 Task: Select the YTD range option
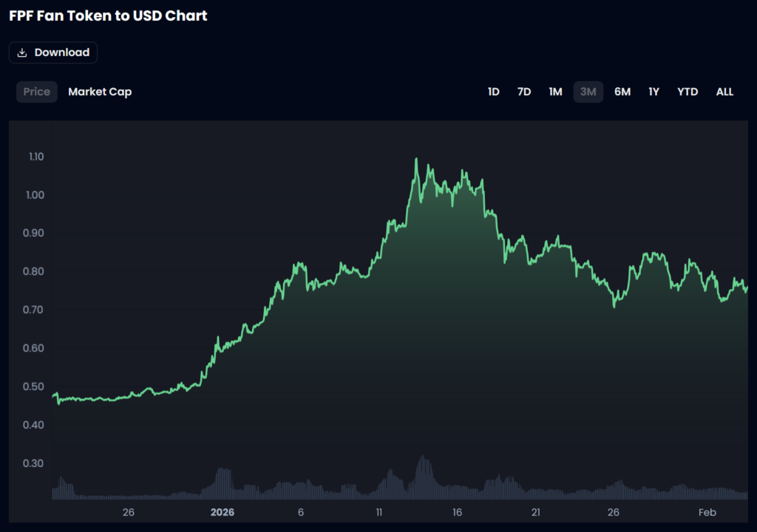coord(688,92)
